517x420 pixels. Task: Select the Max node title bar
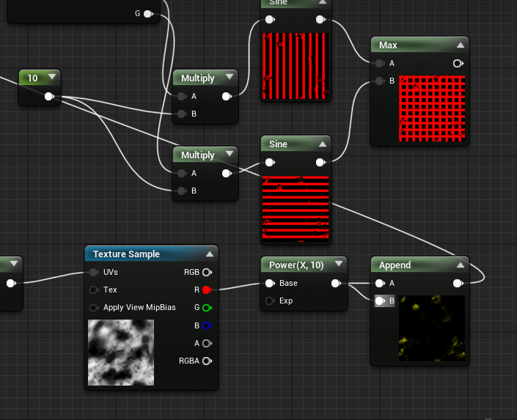coord(419,45)
